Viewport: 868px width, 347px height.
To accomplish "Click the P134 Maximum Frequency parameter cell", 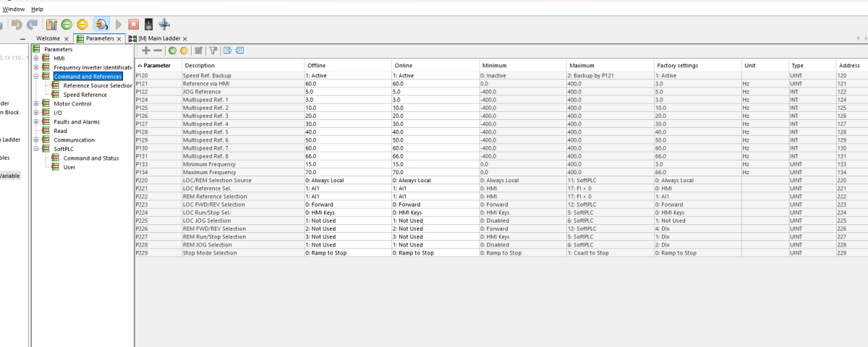I will pyautogui.click(x=158, y=172).
